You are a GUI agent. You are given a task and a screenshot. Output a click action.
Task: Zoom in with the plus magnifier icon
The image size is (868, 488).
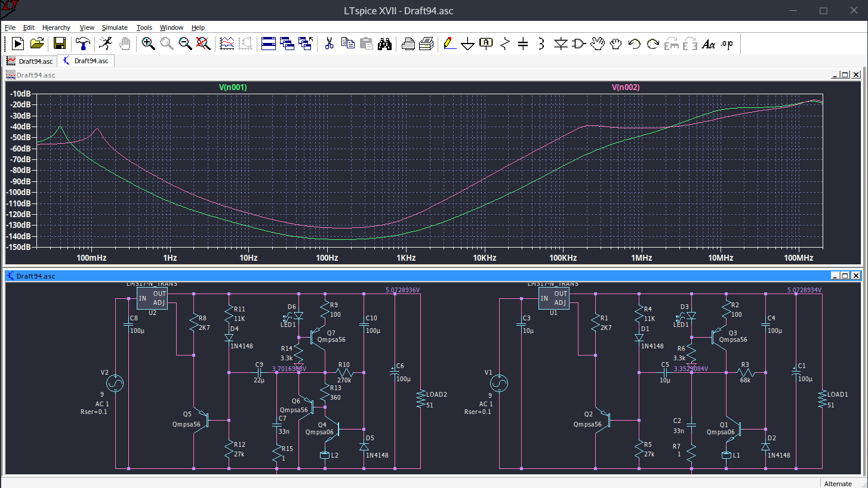click(148, 44)
